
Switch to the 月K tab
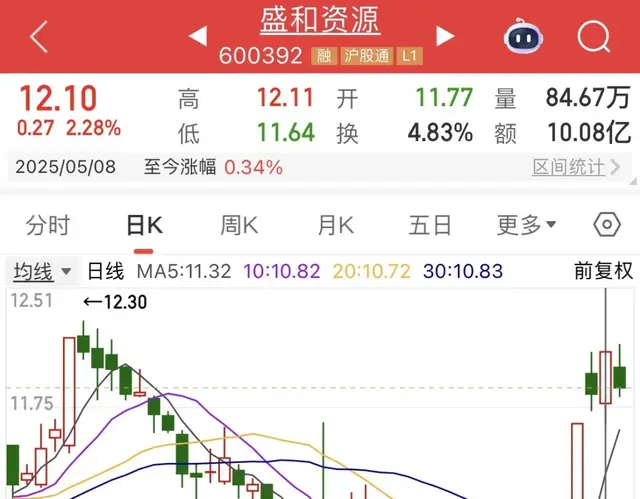click(335, 225)
